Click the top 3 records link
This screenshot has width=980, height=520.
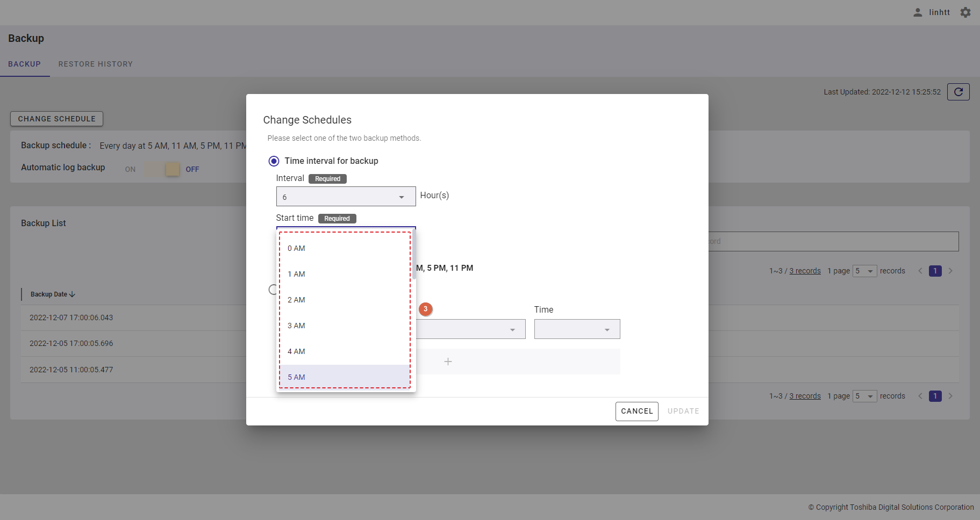pos(805,271)
